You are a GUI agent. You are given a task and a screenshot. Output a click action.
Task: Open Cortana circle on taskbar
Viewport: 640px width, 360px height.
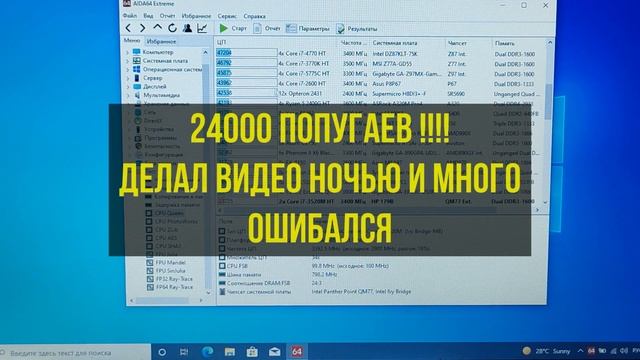[x=162, y=352]
